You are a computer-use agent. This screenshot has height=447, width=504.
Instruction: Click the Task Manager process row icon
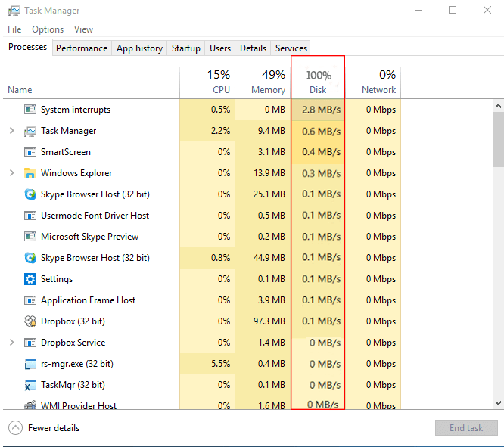pos(30,131)
